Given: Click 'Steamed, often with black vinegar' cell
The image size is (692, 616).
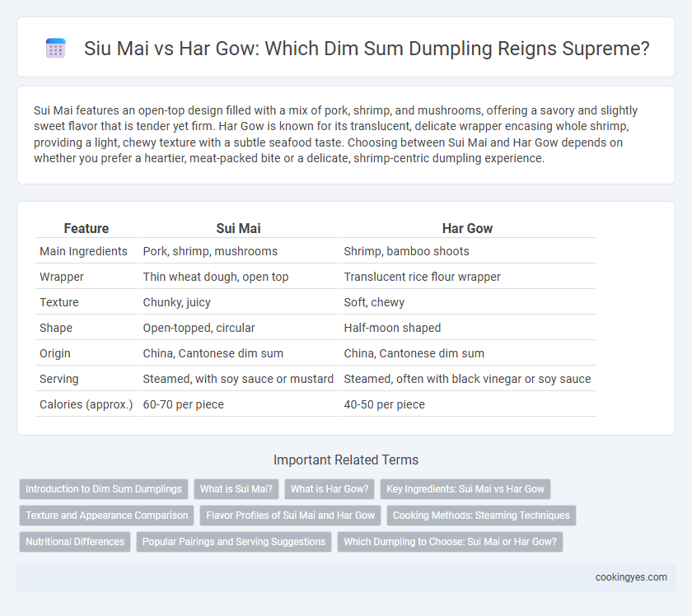Looking at the screenshot, I should pyautogui.click(x=467, y=379).
